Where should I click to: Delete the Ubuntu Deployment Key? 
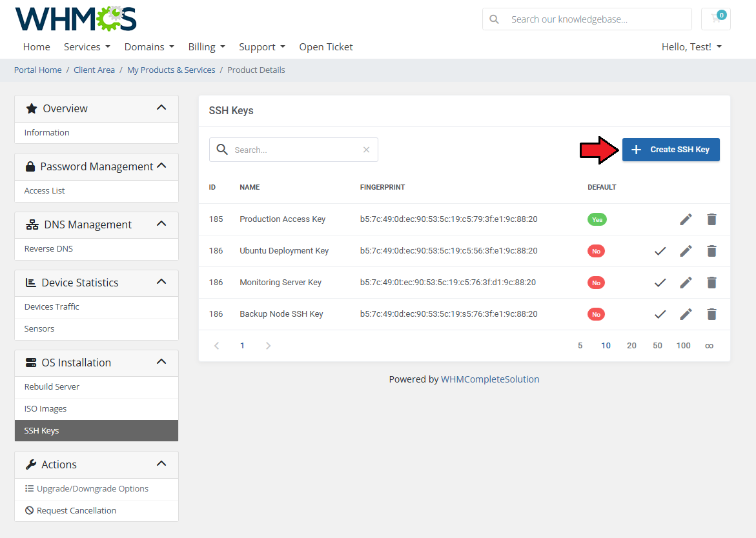tap(711, 251)
